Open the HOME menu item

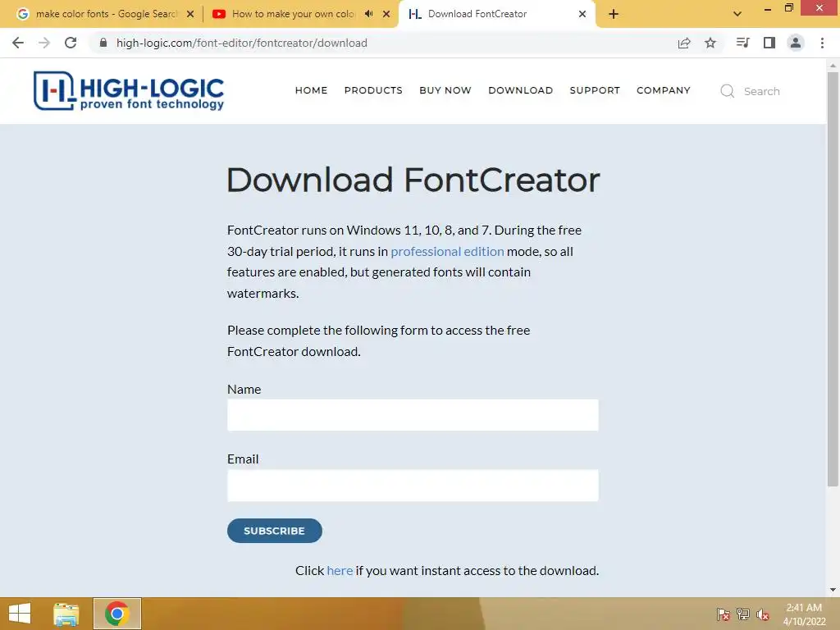coord(311,90)
